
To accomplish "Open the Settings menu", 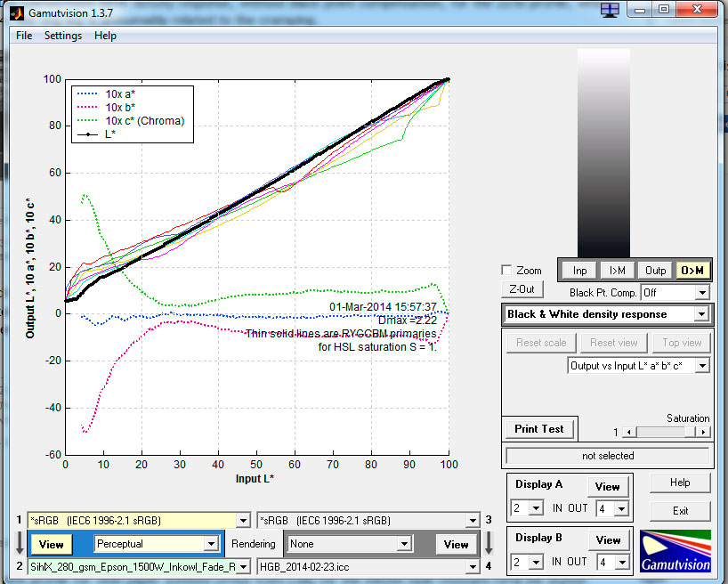I will (63, 36).
